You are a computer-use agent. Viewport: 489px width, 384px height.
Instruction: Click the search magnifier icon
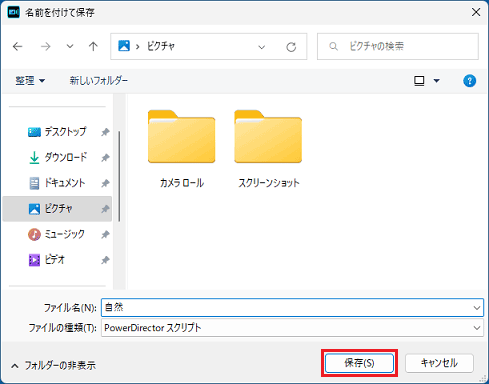[333, 46]
